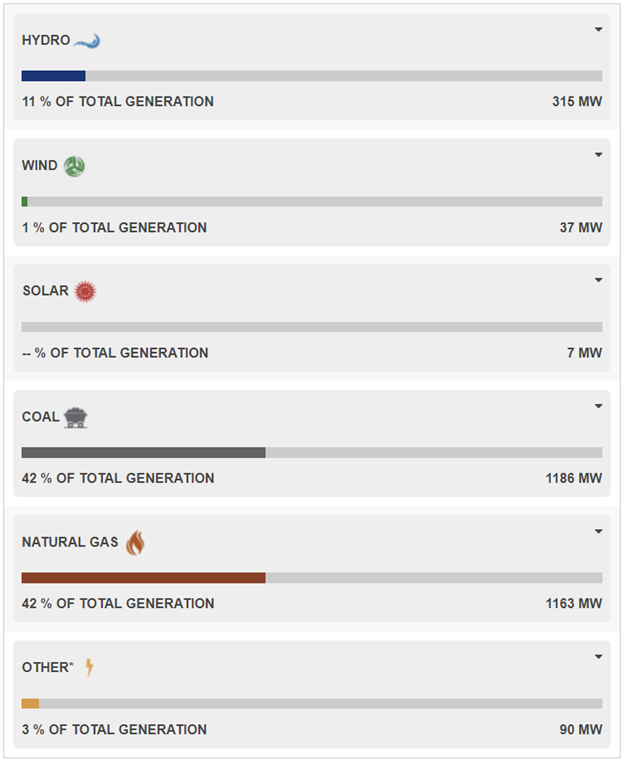The width and height of the screenshot is (624, 760).
Task: Click the orange Other progress bar
Action: (x=31, y=703)
